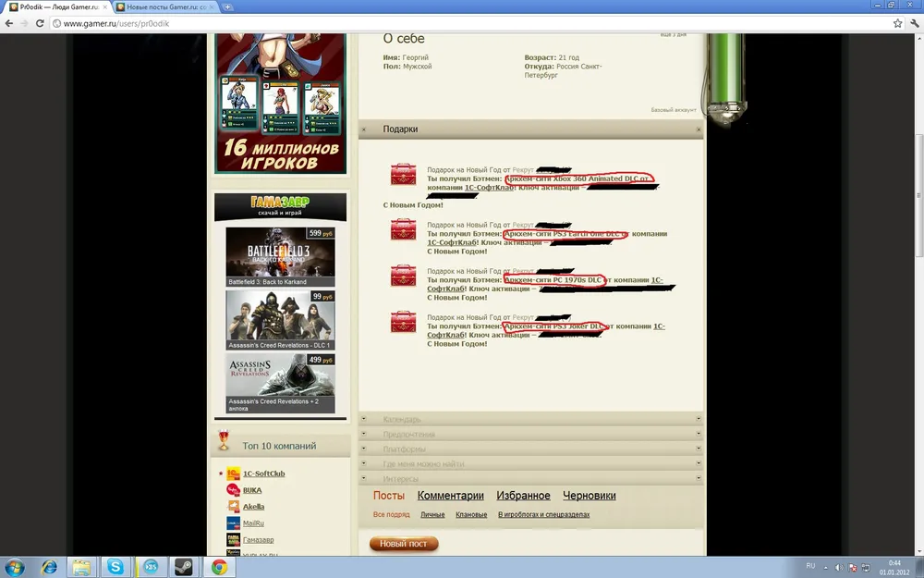
Task: Reload the gamer.ru page
Action: coord(40,24)
